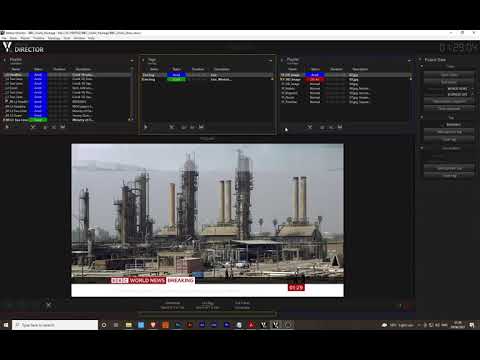Sort left playlist by the Name column header
This screenshot has width=480, height=360.
(x=16, y=69)
